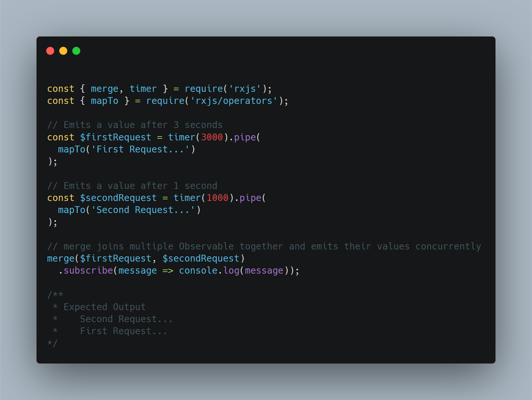Click the yellow minimize dot
Screen dimensions: 532x400
(x=63, y=51)
